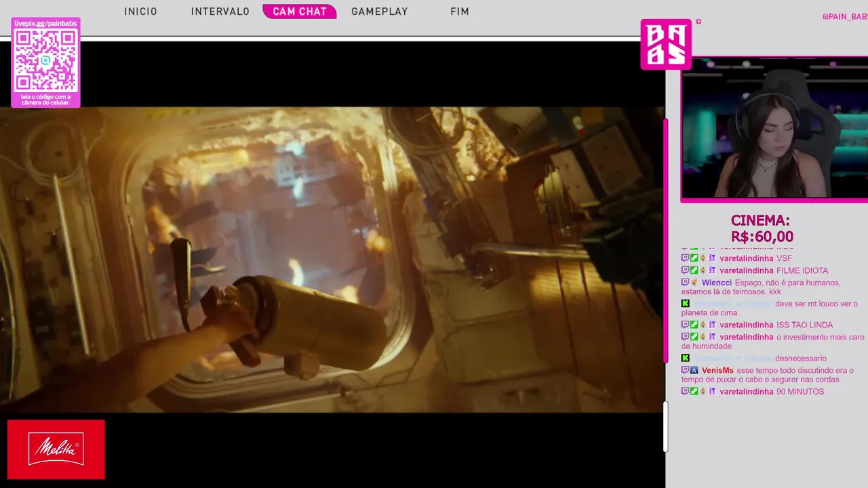This screenshot has height=488, width=868.
Task: Click the LivePix QR code
Action: 45,60
